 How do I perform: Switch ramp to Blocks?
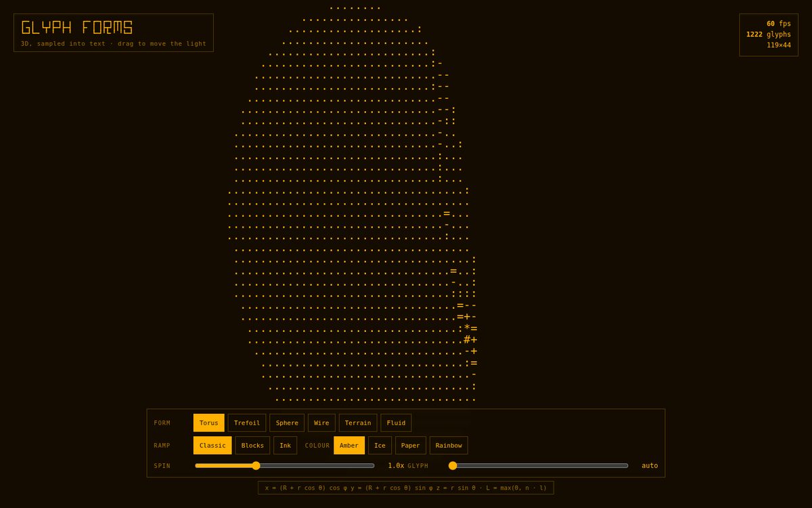(x=252, y=445)
